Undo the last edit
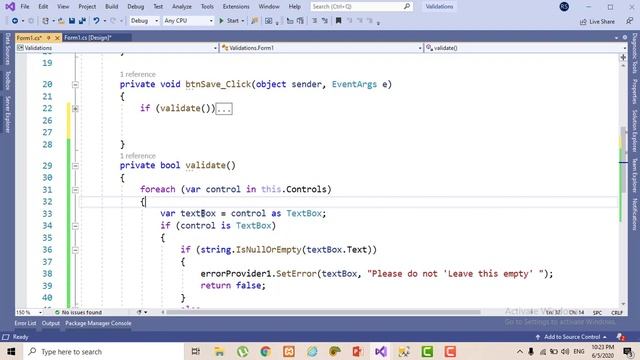The width and height of the screenshot is (640, 360). pos(96,20)
